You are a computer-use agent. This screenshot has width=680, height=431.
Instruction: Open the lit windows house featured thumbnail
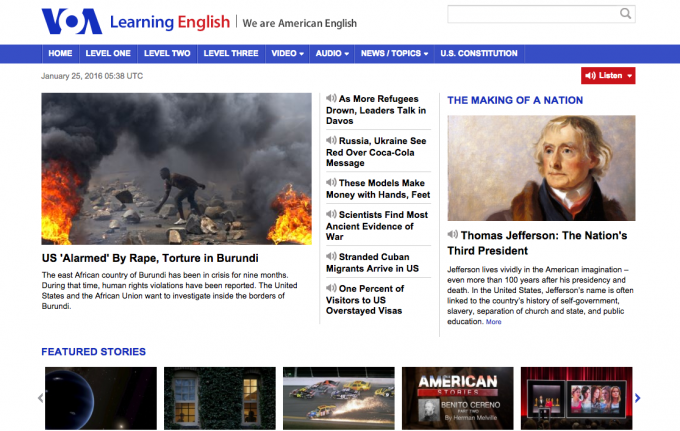coord(220,398)
